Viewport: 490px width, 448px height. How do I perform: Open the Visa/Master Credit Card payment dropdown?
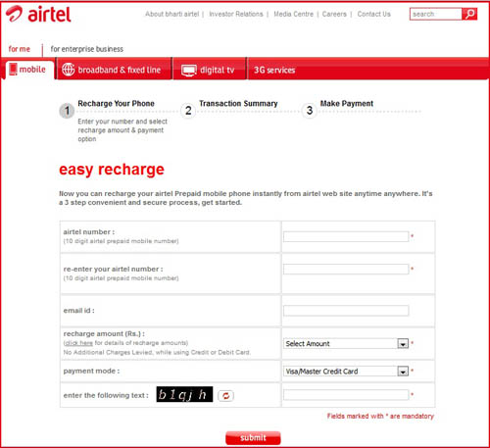[346, 372]
